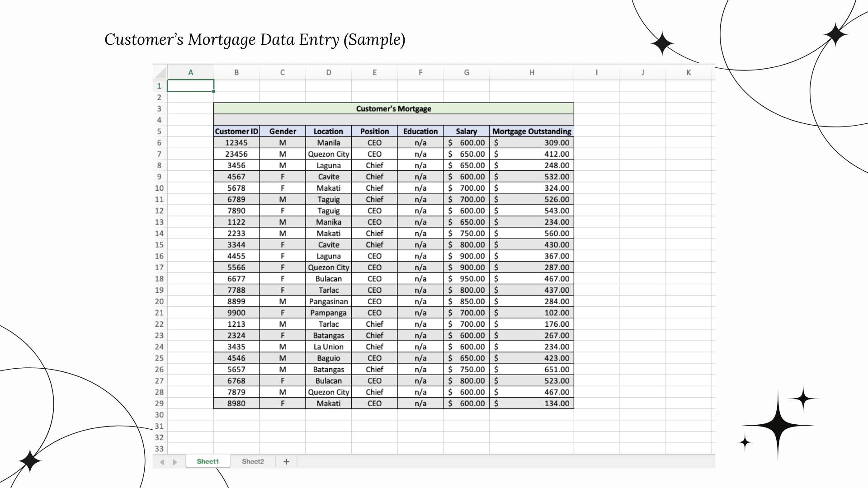
Task: Click the Gender header cell
Action: pos(283,131)
